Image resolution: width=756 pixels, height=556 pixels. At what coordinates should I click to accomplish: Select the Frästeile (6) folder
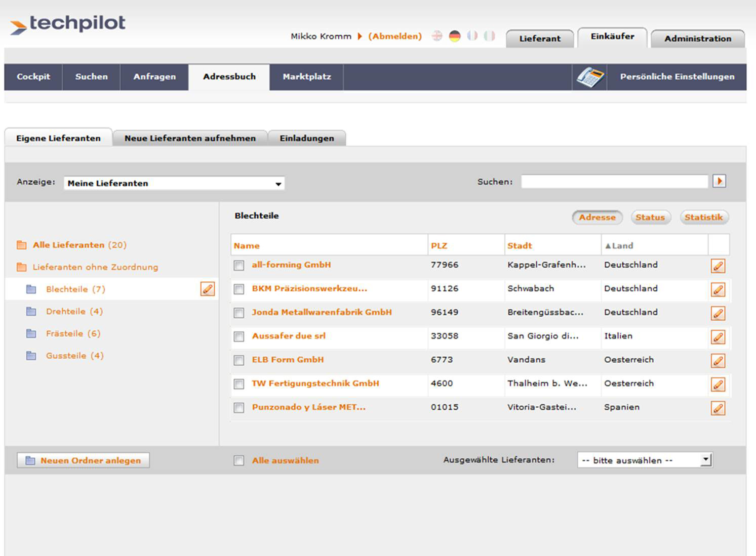(73, 333)
